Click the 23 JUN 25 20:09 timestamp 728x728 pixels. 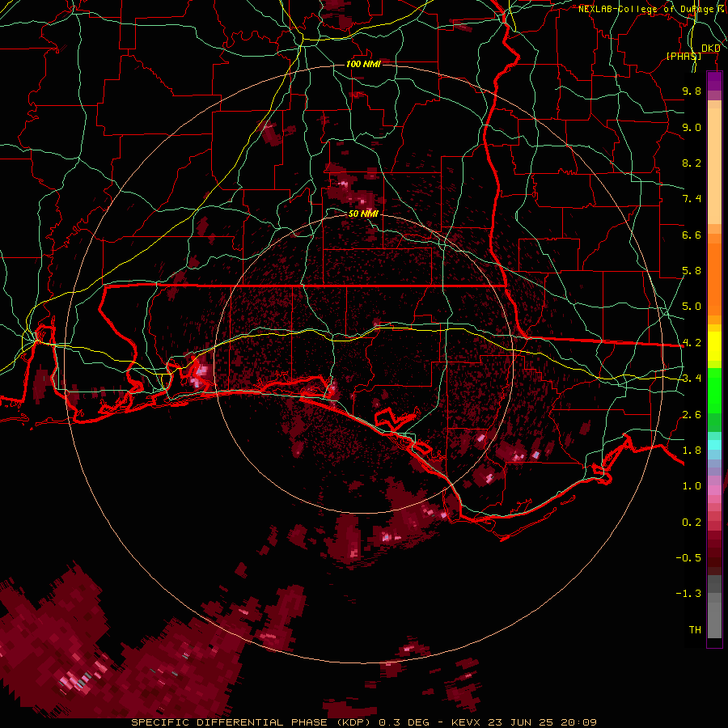tap(541, 722)
